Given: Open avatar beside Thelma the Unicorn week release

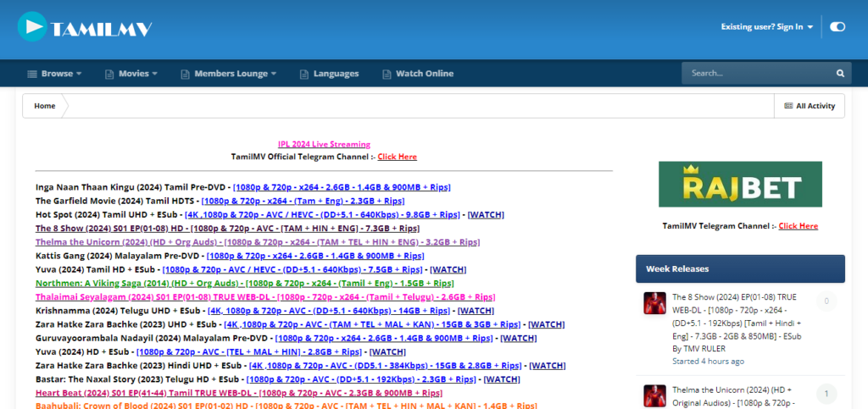Looking at the screenshot, I should [x=654, y=395].
